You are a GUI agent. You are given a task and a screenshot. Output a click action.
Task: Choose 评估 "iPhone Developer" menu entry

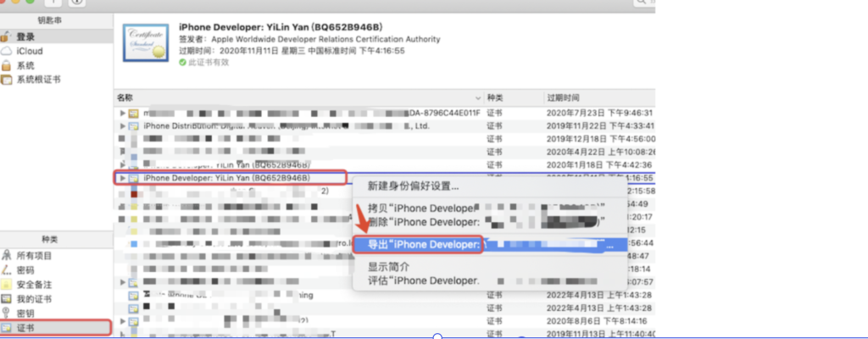[x=489, y=281]
